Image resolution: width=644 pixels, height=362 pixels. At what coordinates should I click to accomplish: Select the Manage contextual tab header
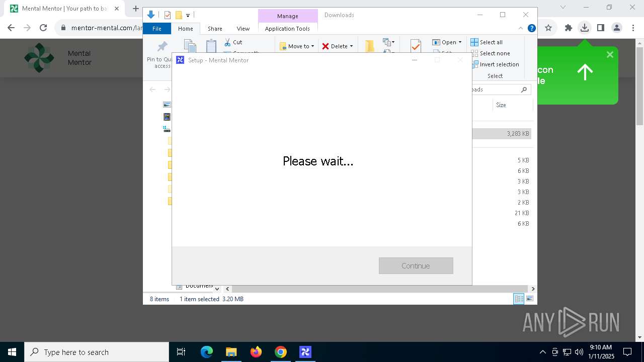click(288, 16)
